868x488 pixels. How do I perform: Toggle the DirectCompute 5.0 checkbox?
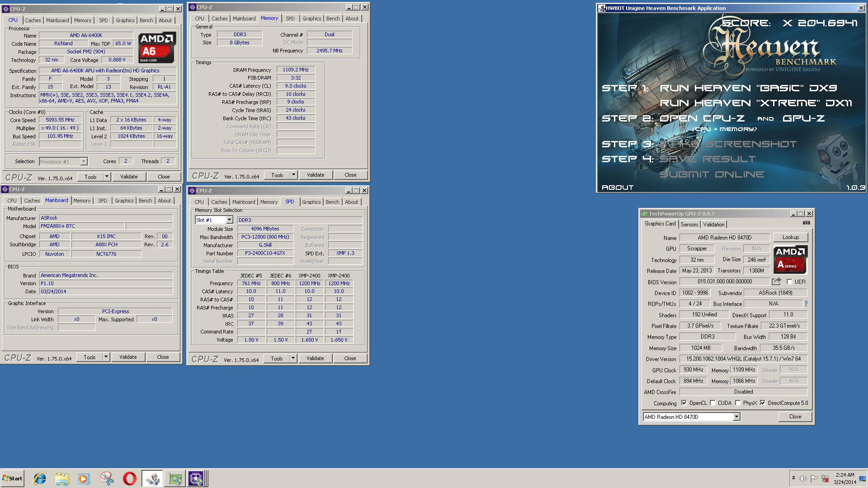[763, 403]
